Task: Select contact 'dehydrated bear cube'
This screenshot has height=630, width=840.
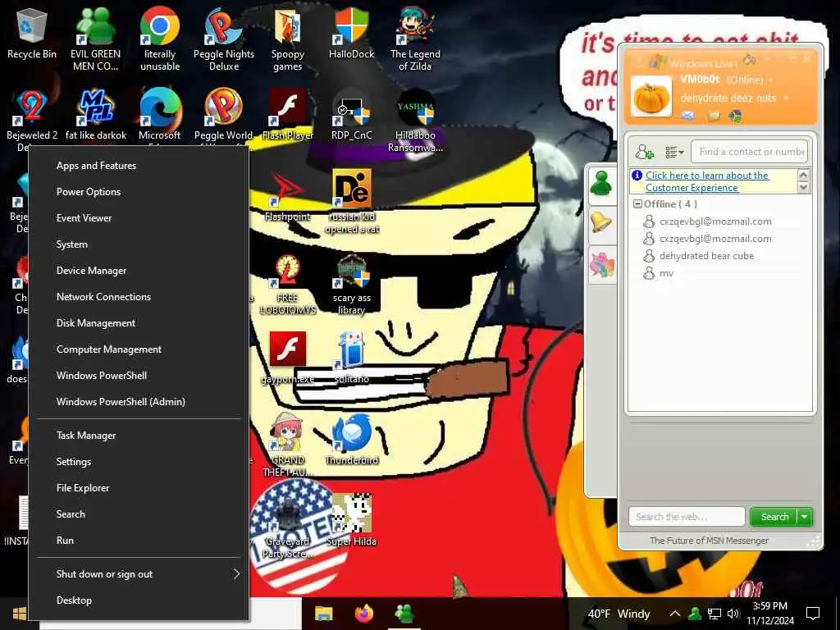Action: tap(706, 256)
